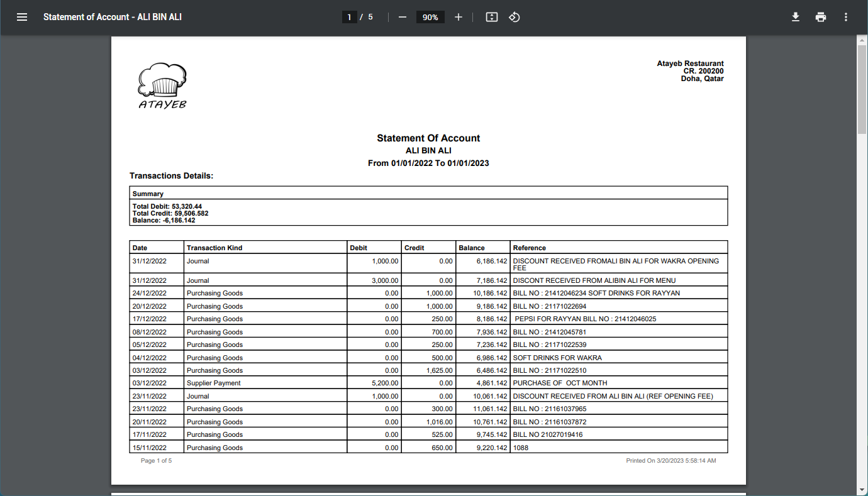Download the statement PDF
This screenshot has width=868, height=496.
coord(796,17)
